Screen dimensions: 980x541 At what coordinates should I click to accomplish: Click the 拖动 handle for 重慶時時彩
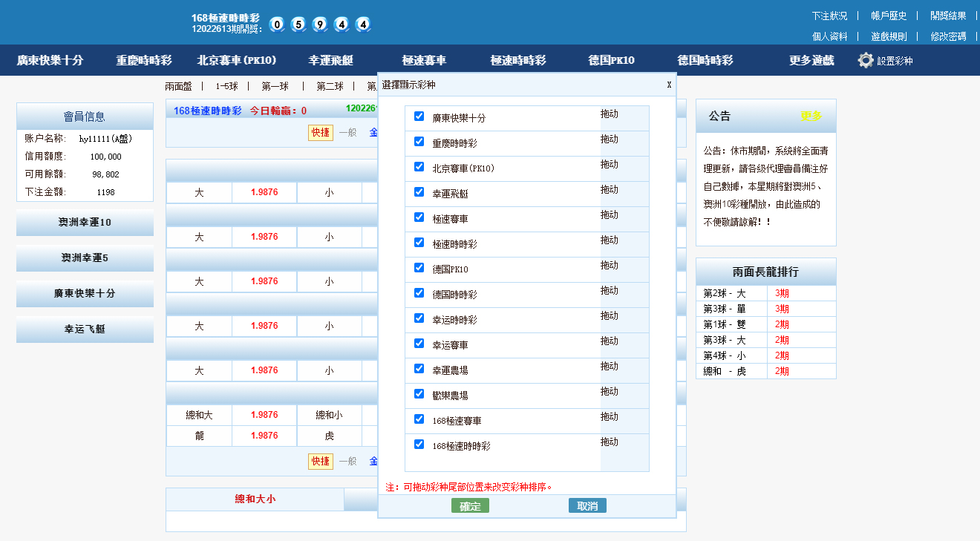[x=609, y=140]
